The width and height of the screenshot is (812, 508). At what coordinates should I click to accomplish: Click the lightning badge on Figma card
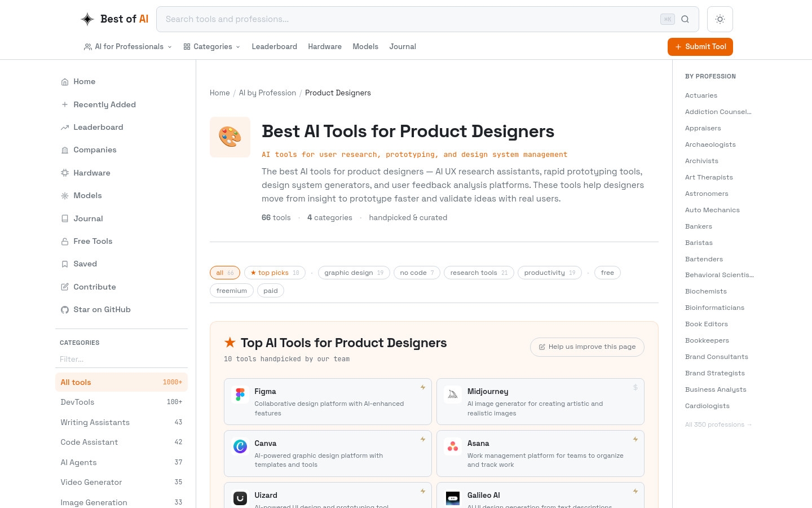point(423,387)
